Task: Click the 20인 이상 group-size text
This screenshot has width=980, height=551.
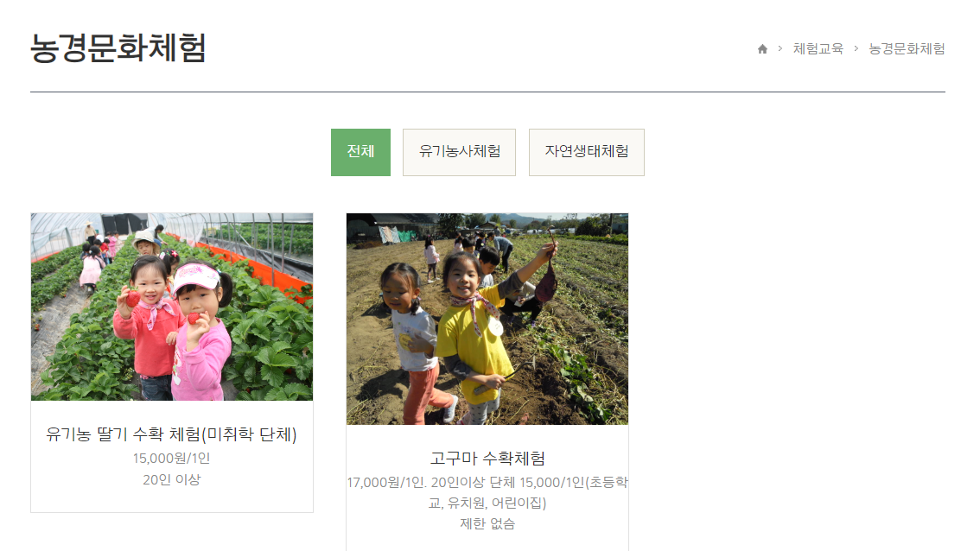Action: pos(172,480)
